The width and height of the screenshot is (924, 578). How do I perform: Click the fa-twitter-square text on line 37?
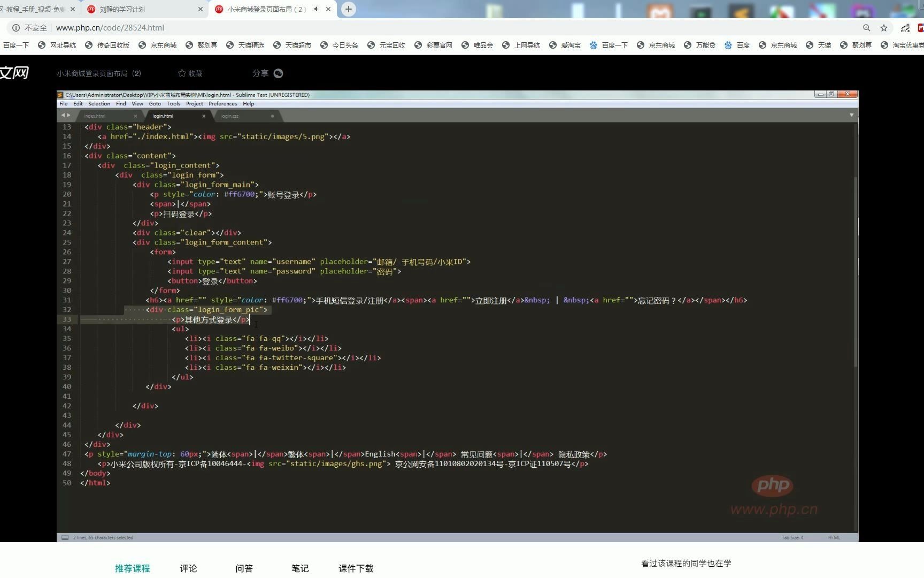297,358
